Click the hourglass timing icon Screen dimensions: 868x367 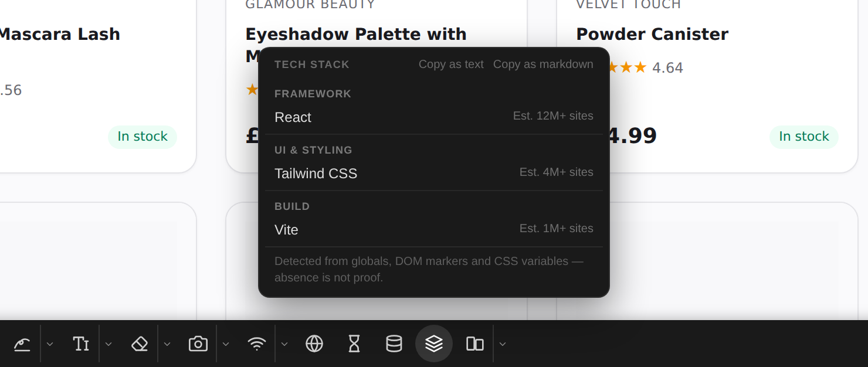pos(354,344)
